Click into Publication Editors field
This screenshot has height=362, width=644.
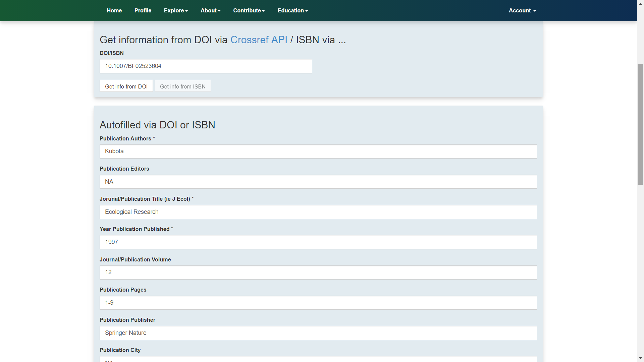[x=318, y=182]
